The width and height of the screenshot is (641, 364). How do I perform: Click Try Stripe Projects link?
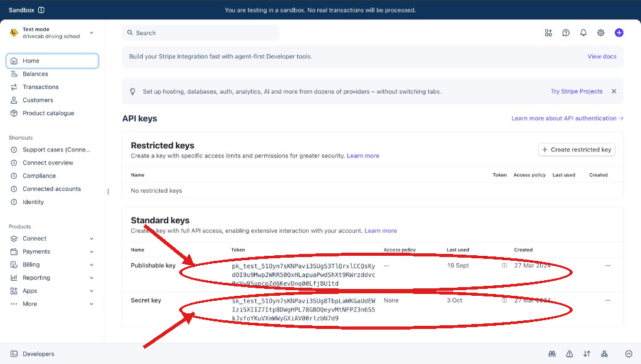pos(577,91)
